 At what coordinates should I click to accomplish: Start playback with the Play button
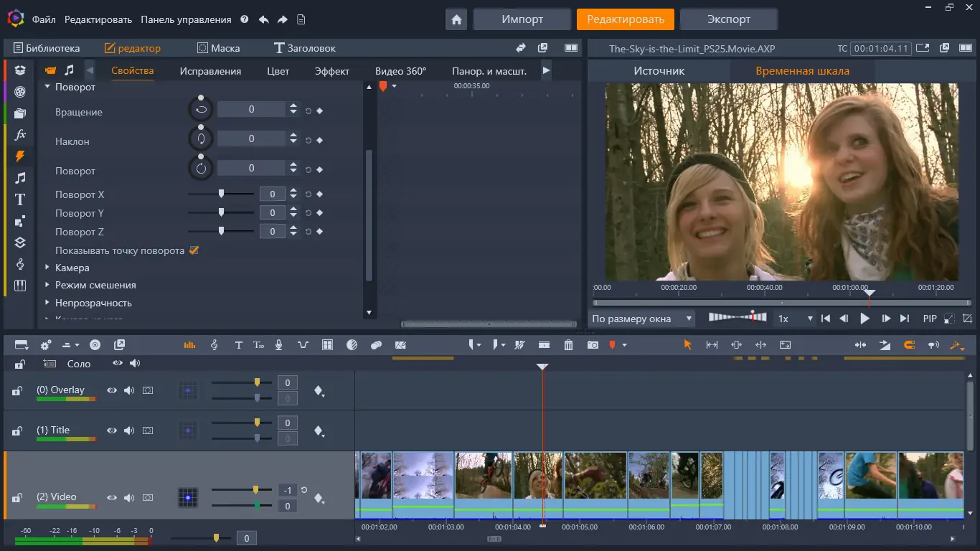pos(864,319)
